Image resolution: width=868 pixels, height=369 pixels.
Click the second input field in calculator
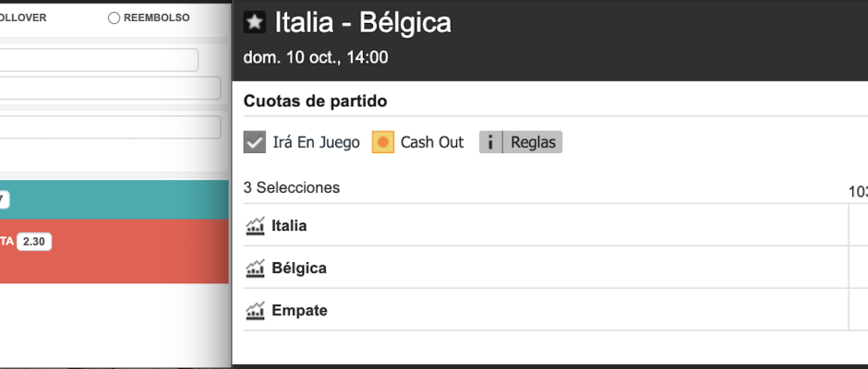click(110, 88)
